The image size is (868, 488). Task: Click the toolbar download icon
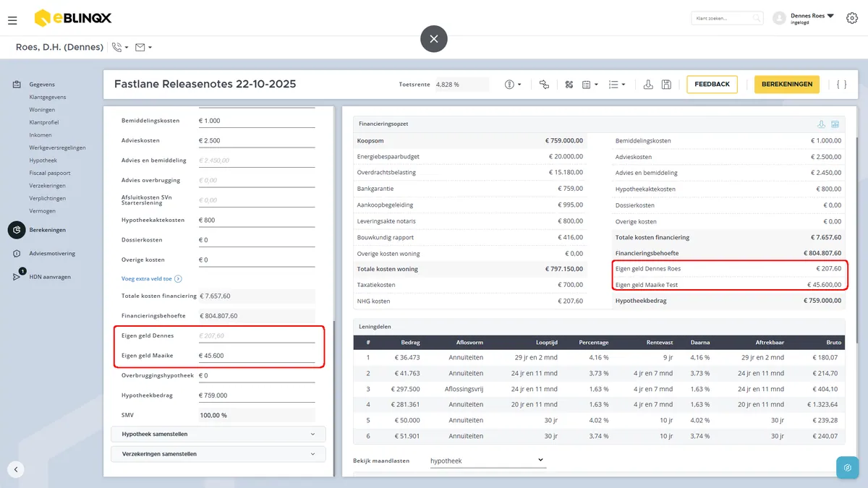point(649,85)
